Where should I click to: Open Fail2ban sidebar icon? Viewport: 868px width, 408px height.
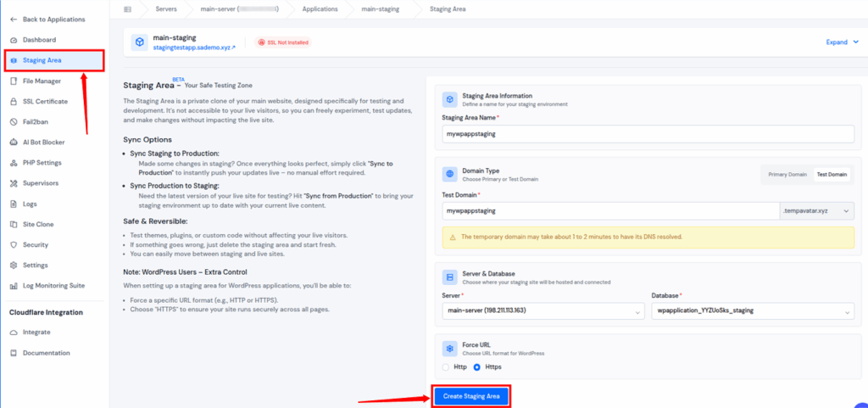13,121
